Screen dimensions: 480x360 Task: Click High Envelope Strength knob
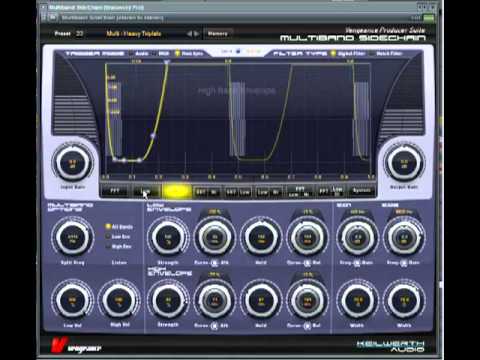(168, 300)
